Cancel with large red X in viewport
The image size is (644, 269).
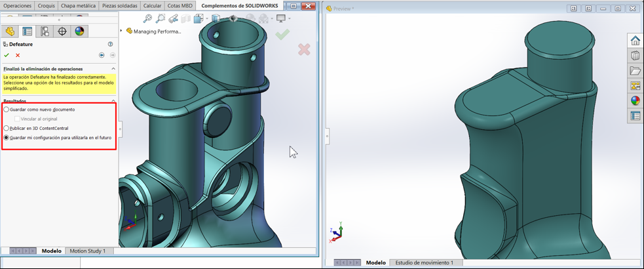tap(304, 50)
